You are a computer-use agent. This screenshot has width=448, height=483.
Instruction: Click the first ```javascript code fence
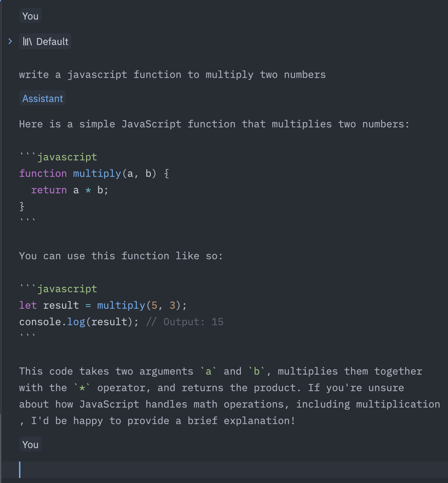coord(58,157)
